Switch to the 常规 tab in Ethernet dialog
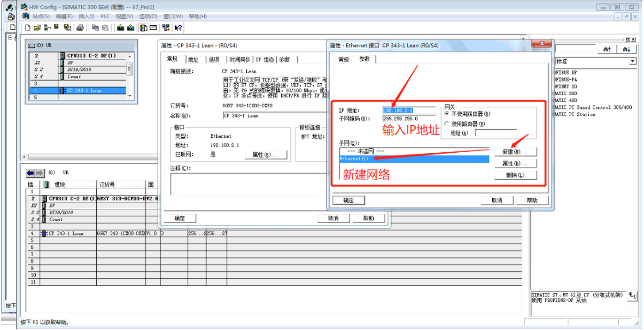The width and height of the screenshot is (644, 330). pyautogui.click(x=343, y=59)
